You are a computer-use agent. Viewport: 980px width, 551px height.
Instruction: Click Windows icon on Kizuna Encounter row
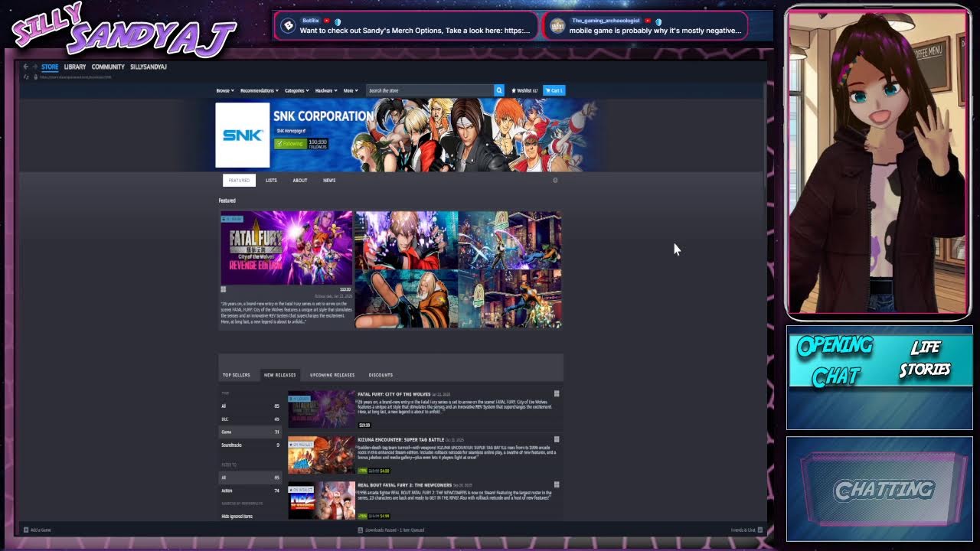click(557, 439)
